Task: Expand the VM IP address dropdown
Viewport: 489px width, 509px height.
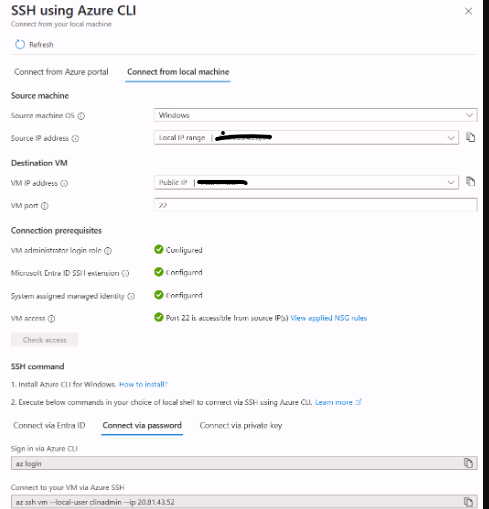Action: click(306, 182)
